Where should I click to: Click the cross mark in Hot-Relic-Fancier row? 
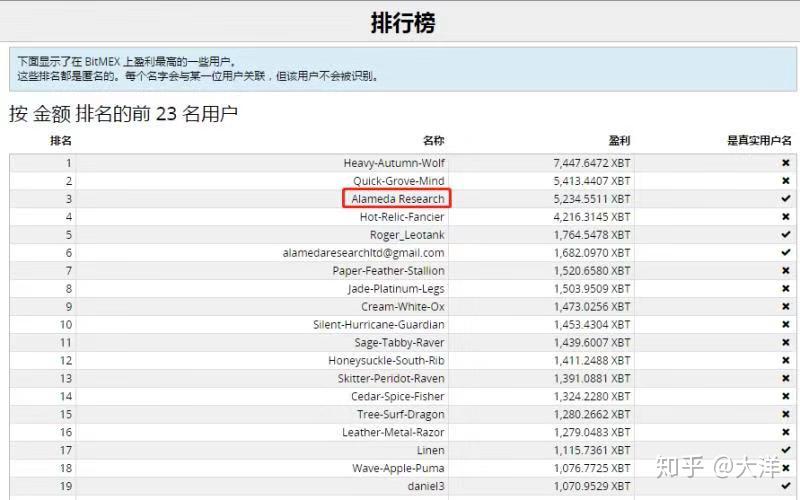pyautogui.click(x=786, y=217)
